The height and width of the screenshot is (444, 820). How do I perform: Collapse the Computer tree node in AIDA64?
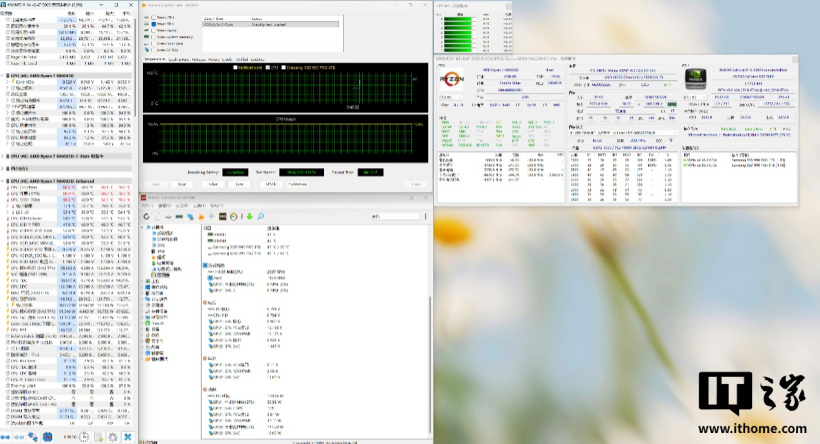coord(144,227)
